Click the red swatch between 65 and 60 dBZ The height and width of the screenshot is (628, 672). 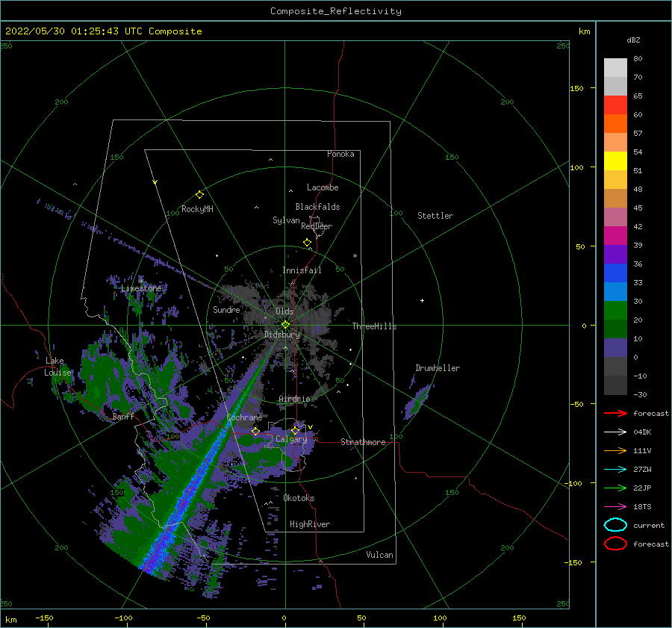coord(615,105)
